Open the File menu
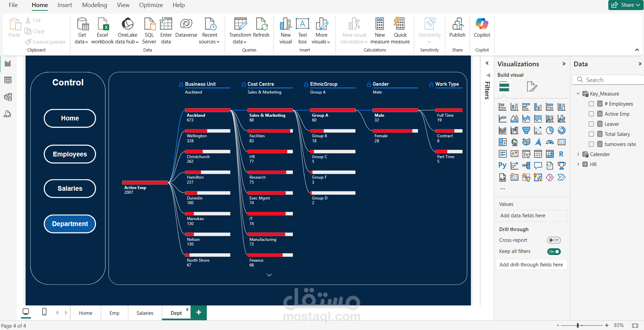This screenshot has height=330, width=644. pos(13,5)
